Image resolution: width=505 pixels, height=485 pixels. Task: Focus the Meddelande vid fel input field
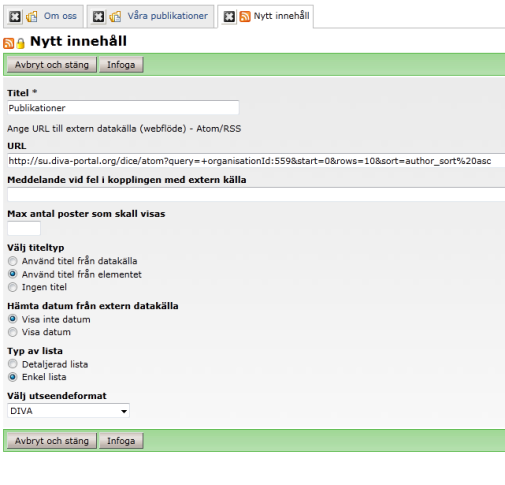tap(256, 194)
